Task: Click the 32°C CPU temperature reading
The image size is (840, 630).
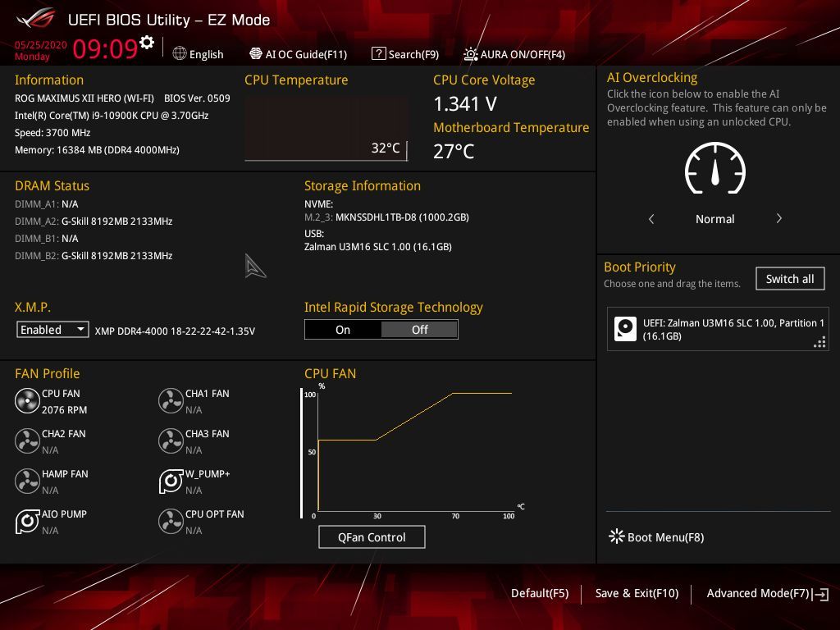Action: (x=386, y=148)
